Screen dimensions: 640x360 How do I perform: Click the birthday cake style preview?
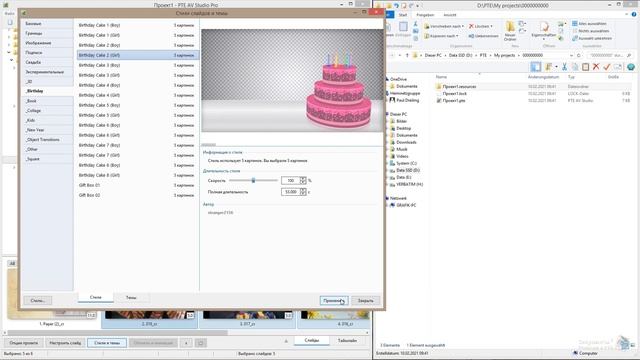pos(292,80)
